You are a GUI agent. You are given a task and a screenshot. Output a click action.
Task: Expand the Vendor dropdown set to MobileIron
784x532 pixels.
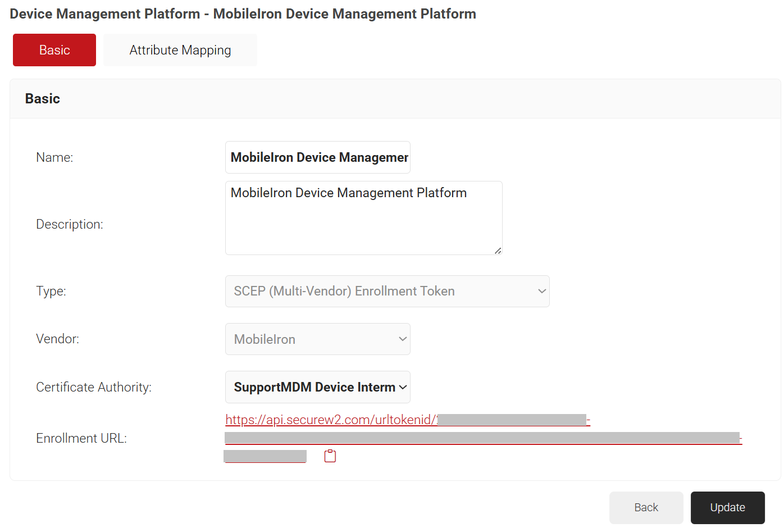tap(317, 339)
